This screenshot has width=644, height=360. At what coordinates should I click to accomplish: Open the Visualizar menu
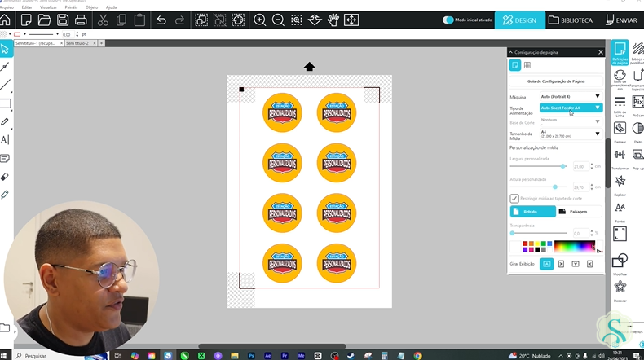tap(48, 7)
